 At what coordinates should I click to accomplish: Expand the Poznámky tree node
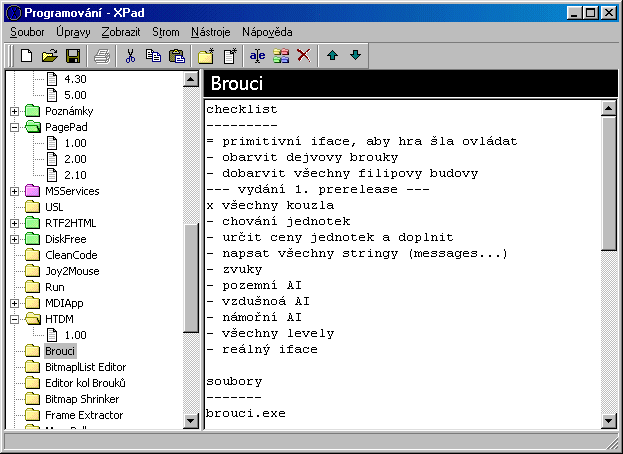pyautogui.click(x=14, y=111)
